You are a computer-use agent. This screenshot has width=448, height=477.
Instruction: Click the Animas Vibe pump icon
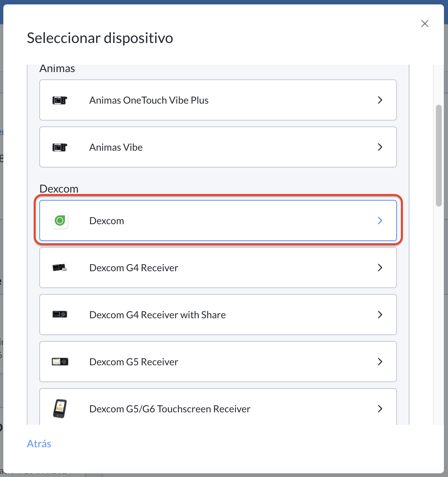[60, 147]
